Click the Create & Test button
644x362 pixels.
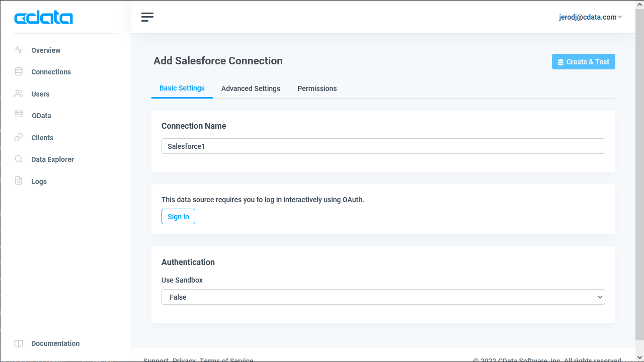[x=584, y=62]
